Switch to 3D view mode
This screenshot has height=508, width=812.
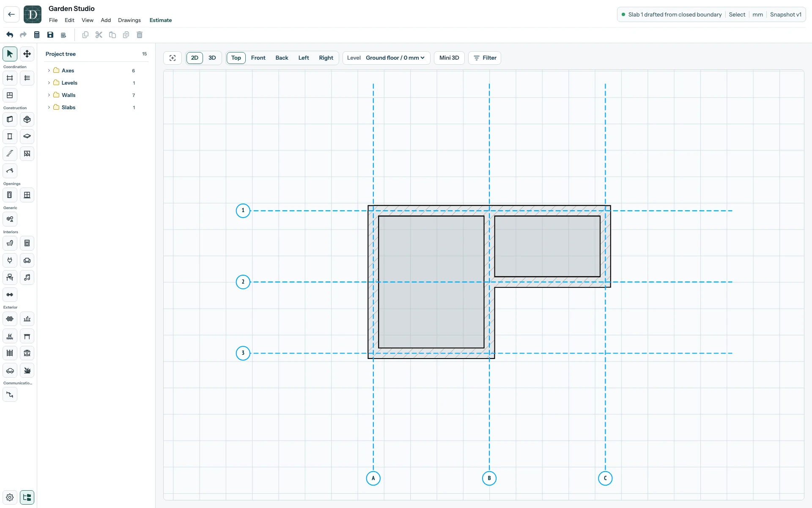click(x=212, y=58)
